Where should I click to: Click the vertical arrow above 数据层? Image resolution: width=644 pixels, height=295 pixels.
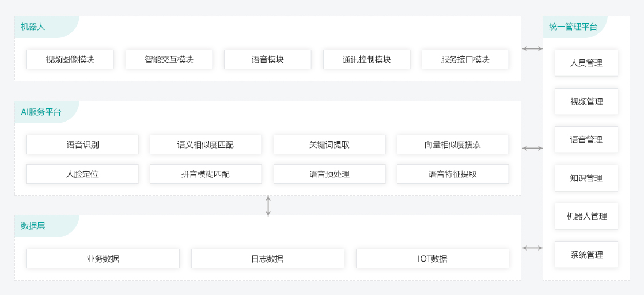(x=268, y=206)
